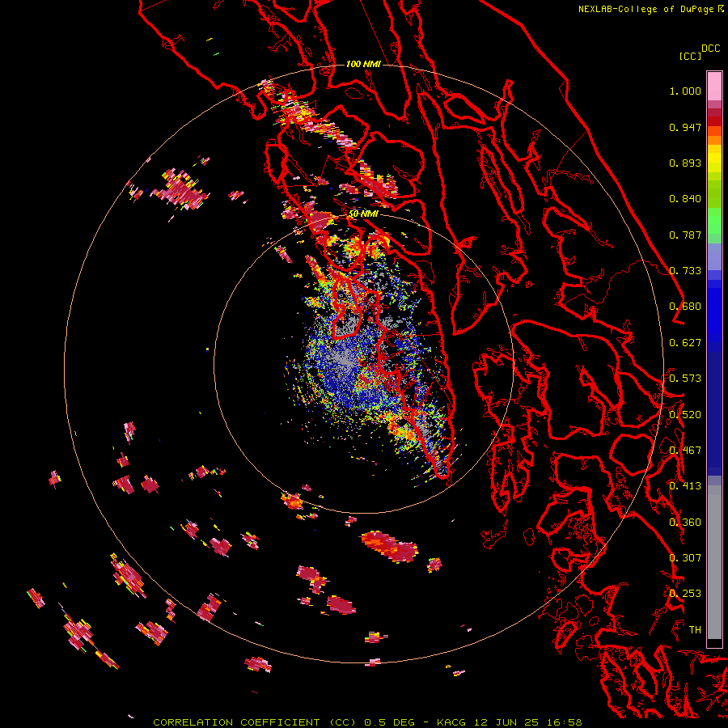Click the 0.840 legend value
This screenshot has width=728, height=728.
click(x=685, y=199)
